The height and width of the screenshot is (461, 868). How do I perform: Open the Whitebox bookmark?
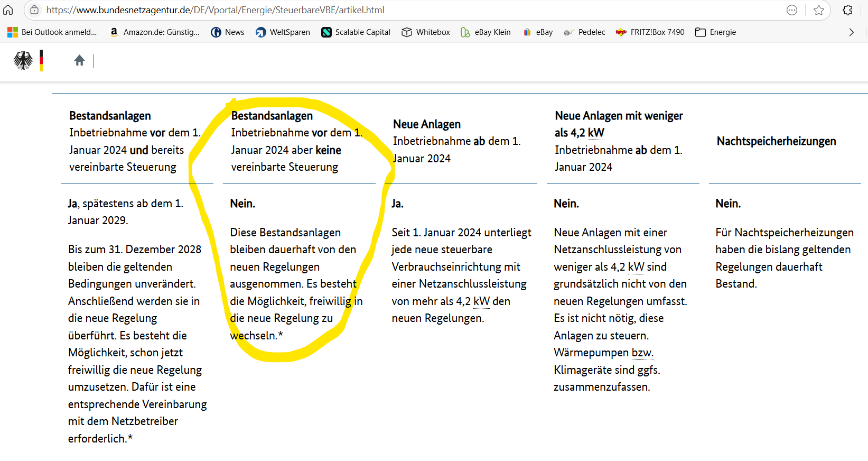coord(426,32)
